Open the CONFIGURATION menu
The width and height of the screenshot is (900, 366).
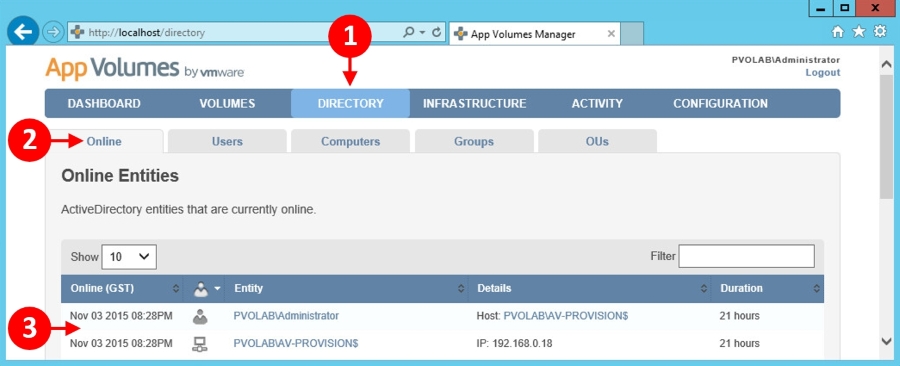720,104
